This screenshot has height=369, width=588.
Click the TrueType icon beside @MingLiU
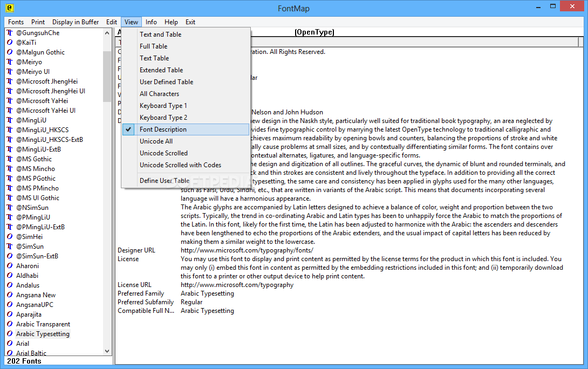10,120
